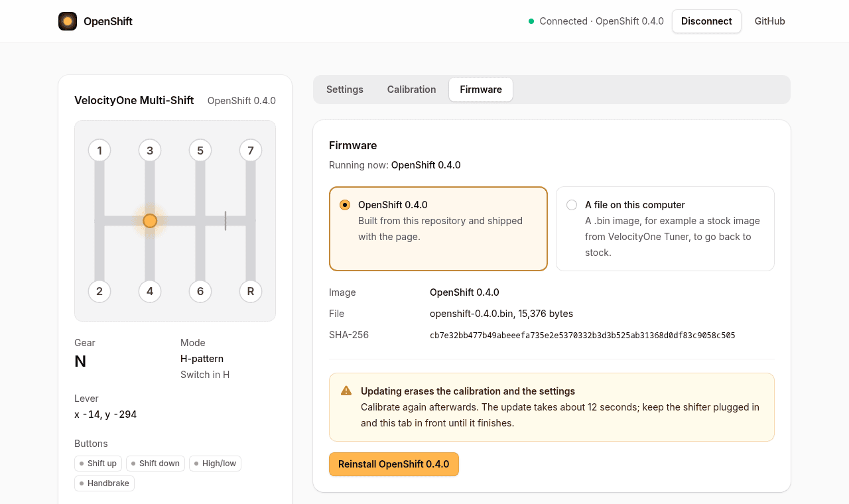Image resolution: width=849 pixels, height=504 pixels.
Task: Click the OpenShift logo icon
Action: pyautogui.click(x=68, y=21)
